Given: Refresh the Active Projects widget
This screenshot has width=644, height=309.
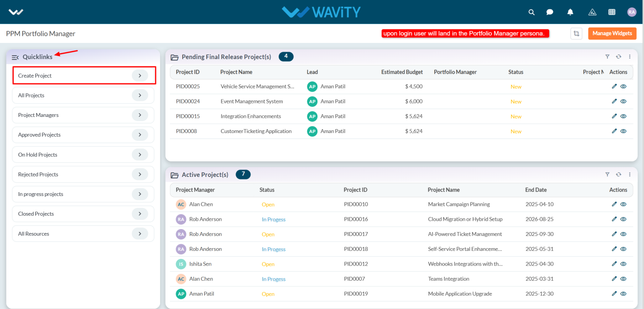Looking at the screenshot, I should coord(618,174).
